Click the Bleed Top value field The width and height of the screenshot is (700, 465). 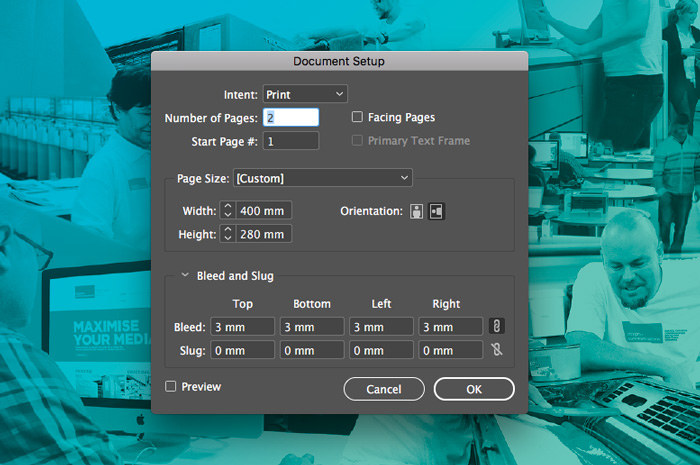(x=243, y=326)
